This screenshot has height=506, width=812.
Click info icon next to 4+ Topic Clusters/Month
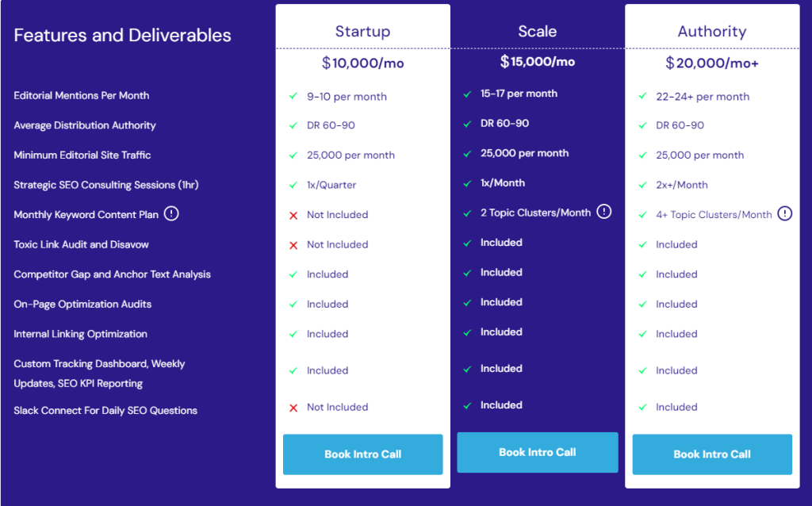(785, 213)
